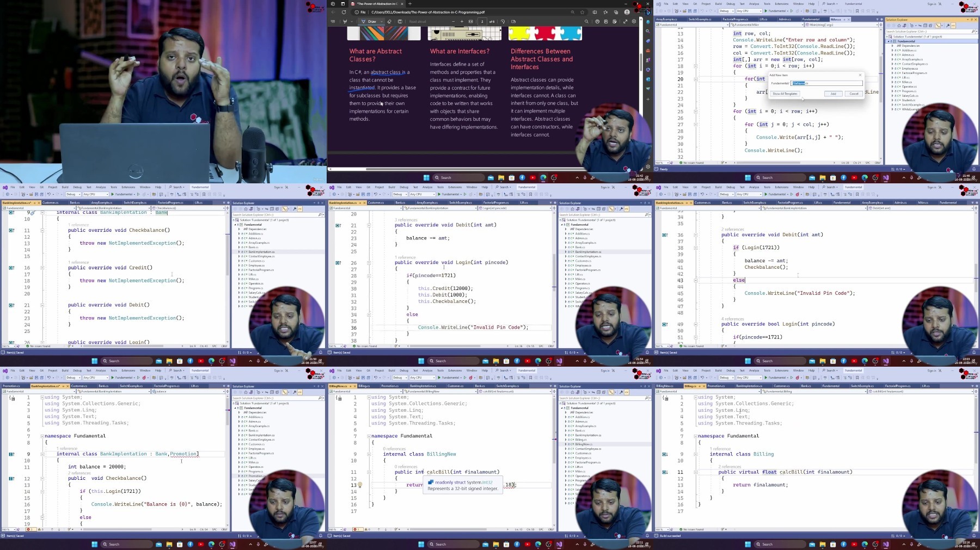
Task: Click the refresh icon in the PDF browser frame
Action: (x=344, y=12)
